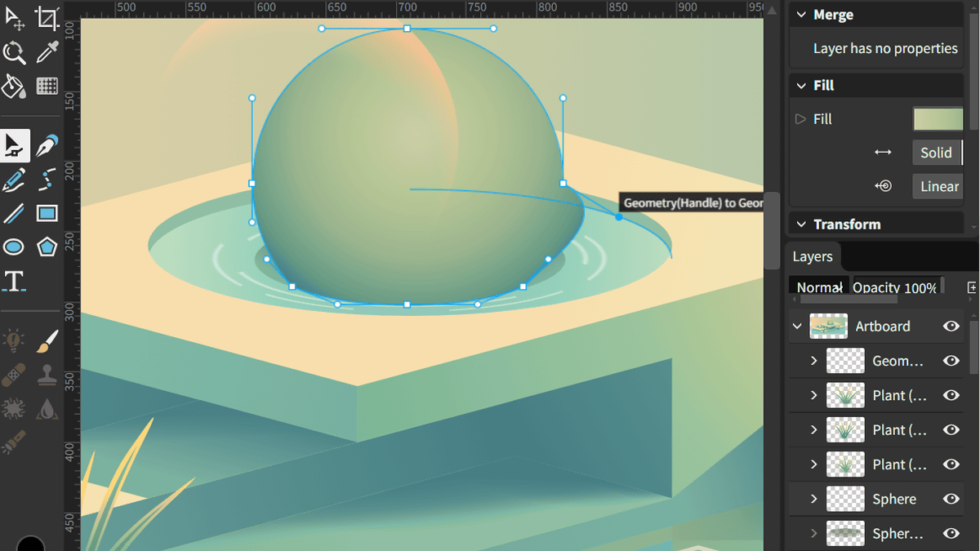The image size is (980, 551).
Task: Collapse the Merge properties section
Action: pos(801,15)
